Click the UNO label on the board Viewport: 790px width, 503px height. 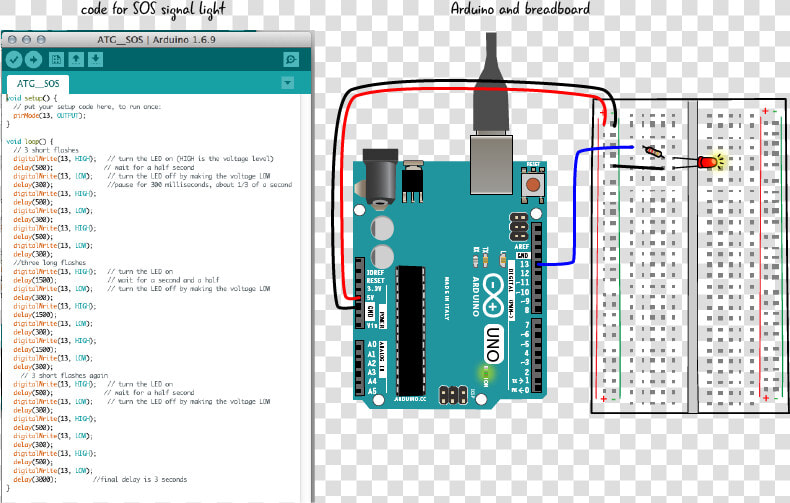click(493, 344)
